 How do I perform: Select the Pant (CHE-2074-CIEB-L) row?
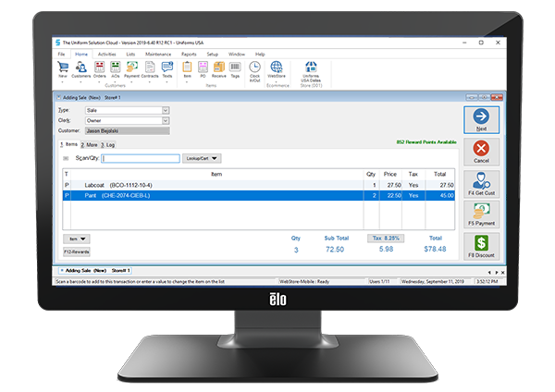259,196
